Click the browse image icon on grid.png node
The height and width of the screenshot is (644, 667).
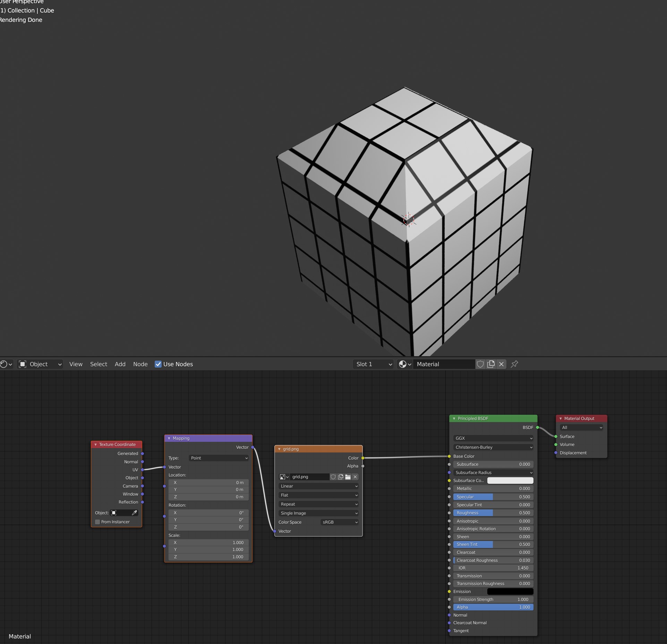coord(284,477)
